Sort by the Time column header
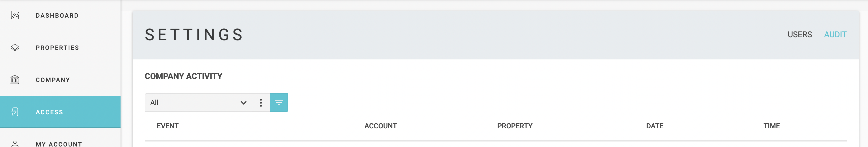The width and height of the screenshot is (868, 147). click(x=771, y=126)
